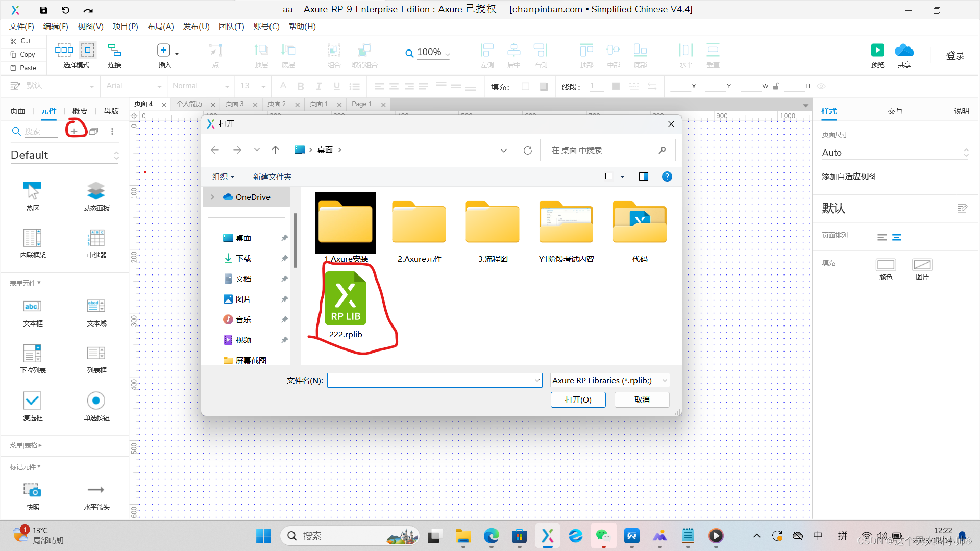Click the refresh icon in the file dialog
980x551 pixels.
pos(528,150)
